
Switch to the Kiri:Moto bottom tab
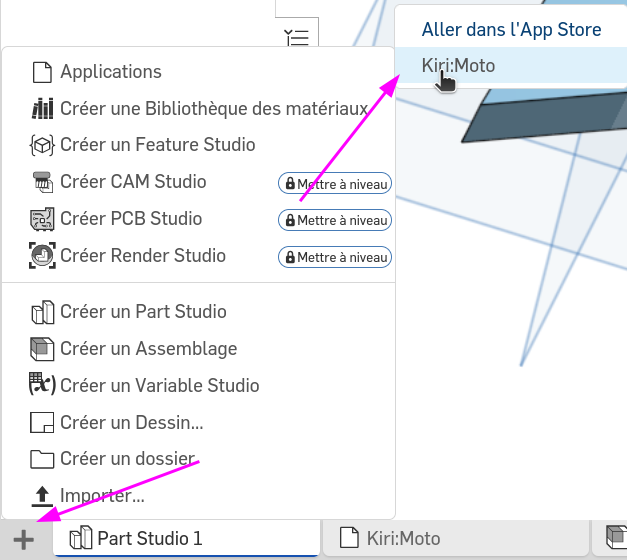tap(456, 538)
